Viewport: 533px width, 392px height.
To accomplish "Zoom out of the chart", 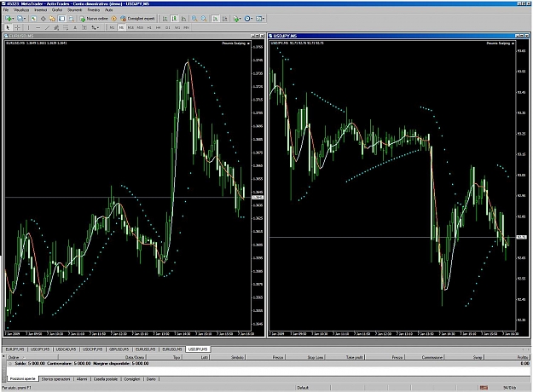I will 204,19.
